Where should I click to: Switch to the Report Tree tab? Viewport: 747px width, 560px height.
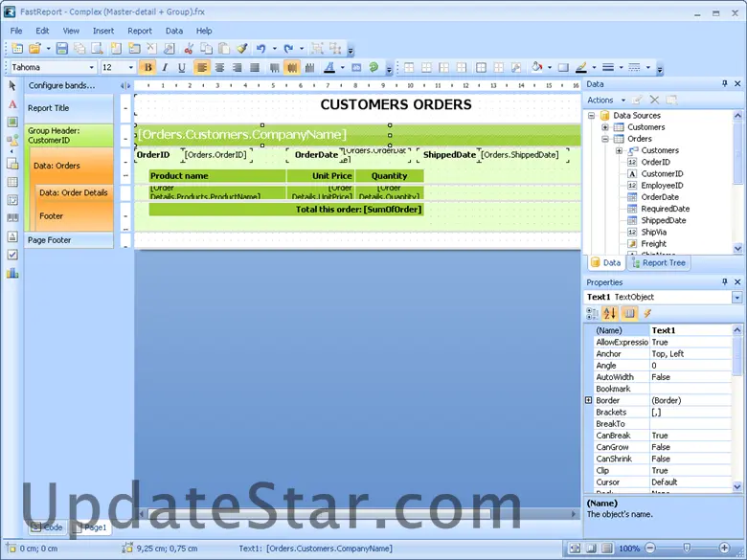(658, 263)
